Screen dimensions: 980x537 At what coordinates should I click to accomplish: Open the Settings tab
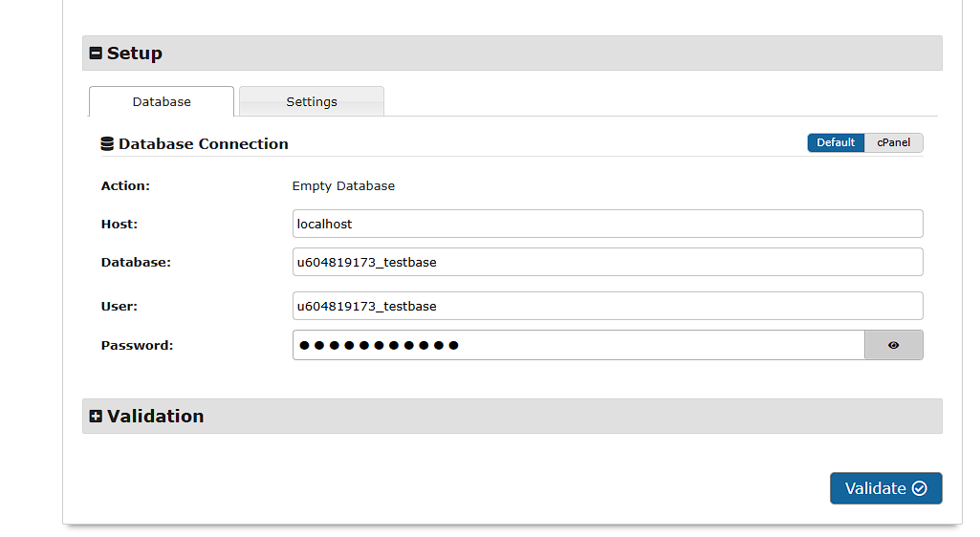(x=312, y=102)
